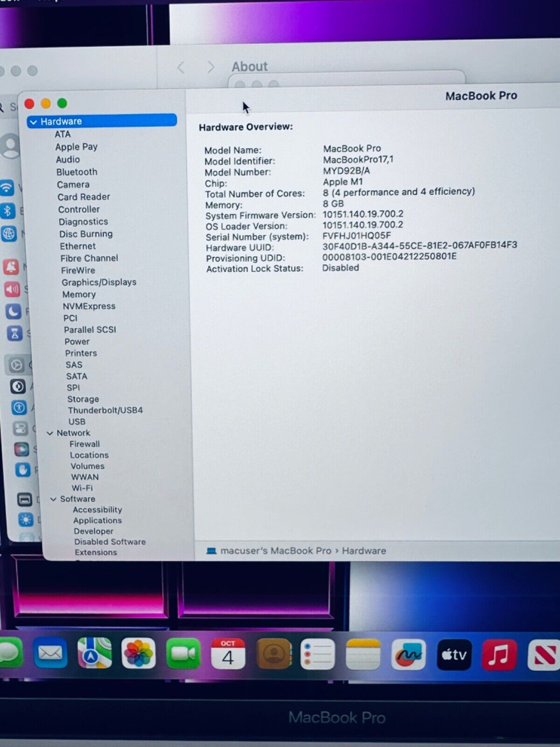The height and width of the screenshot is (747, 560).
Task: Open the Freeform app in the Dock
Action: point(408,655)
